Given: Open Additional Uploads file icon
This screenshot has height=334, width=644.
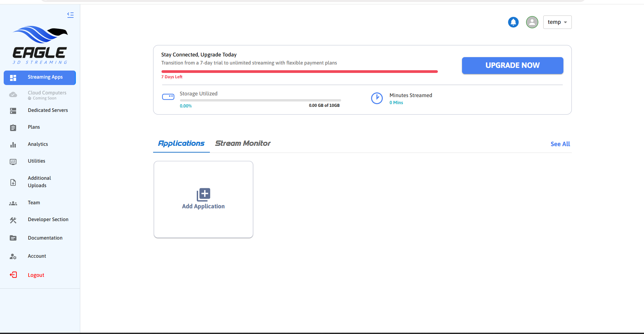Looking at the screenshot, I should pyautogui.click(x=13, y=182).
